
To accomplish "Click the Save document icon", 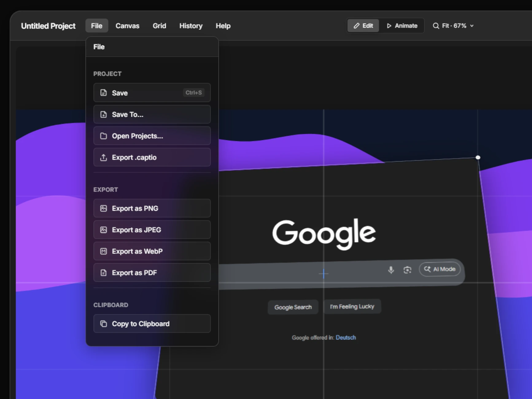I will click(x=103, y=93).
